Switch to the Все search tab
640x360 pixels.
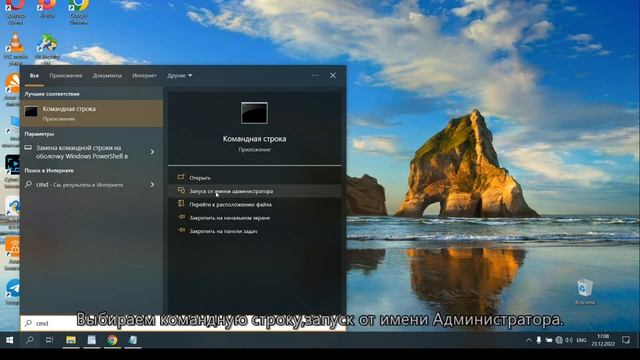[x=34, y=76]
